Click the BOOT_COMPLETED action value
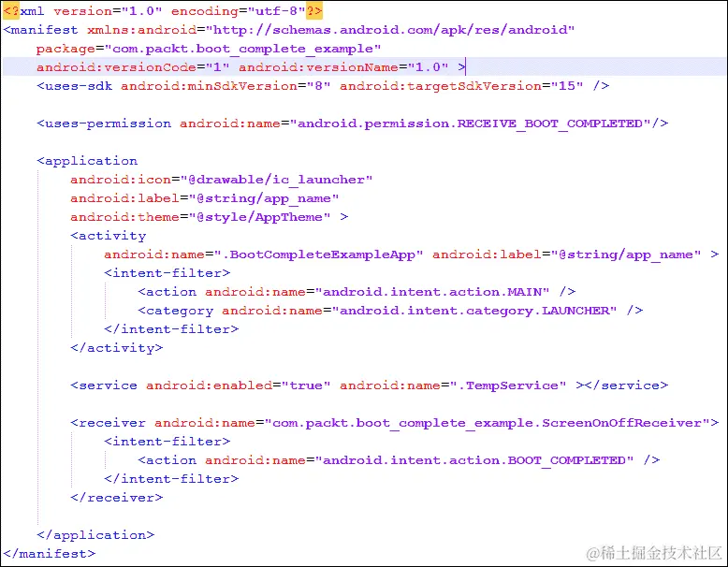Viewport: 728px width, 567px height. [474, 460]
